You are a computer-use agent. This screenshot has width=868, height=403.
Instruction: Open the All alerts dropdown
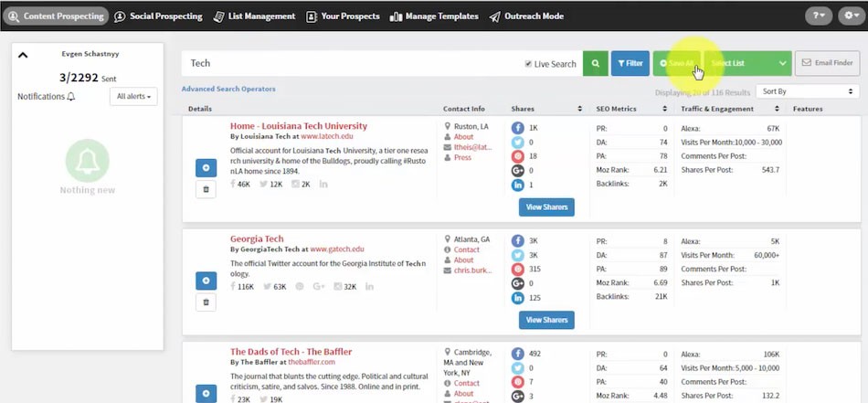click(x=133, y=96)
